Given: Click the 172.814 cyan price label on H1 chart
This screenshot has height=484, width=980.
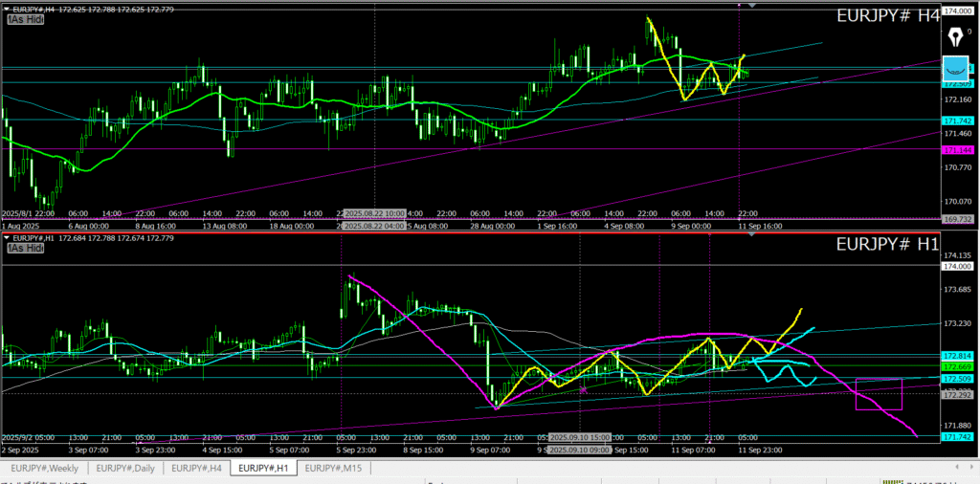Looking at the screenshot, I should coord(956,356).
